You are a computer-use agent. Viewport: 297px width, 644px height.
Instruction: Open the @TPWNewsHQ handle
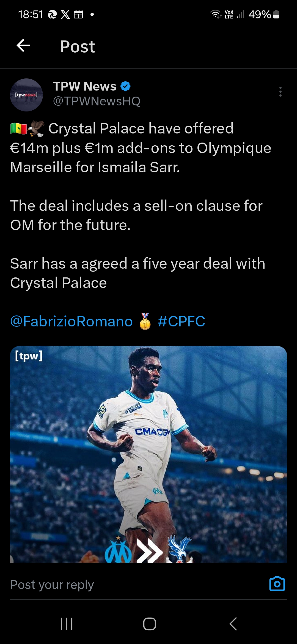[x=97, y=101]
